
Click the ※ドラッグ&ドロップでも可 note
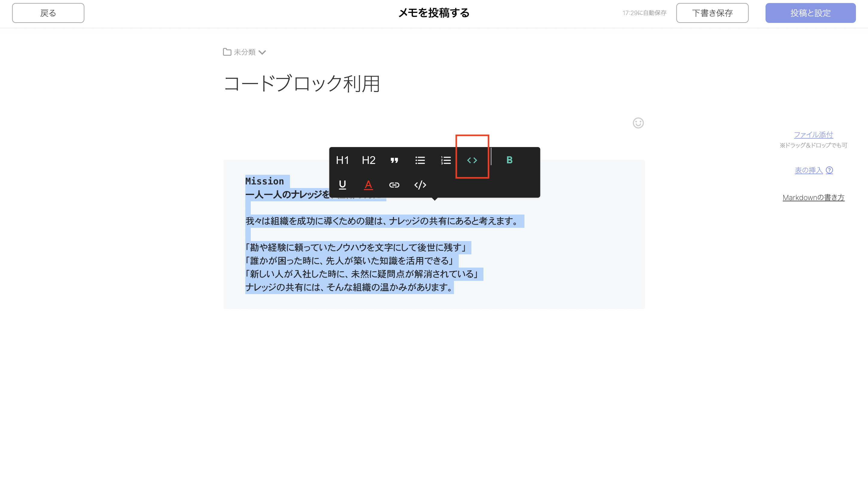click(813, 145)
